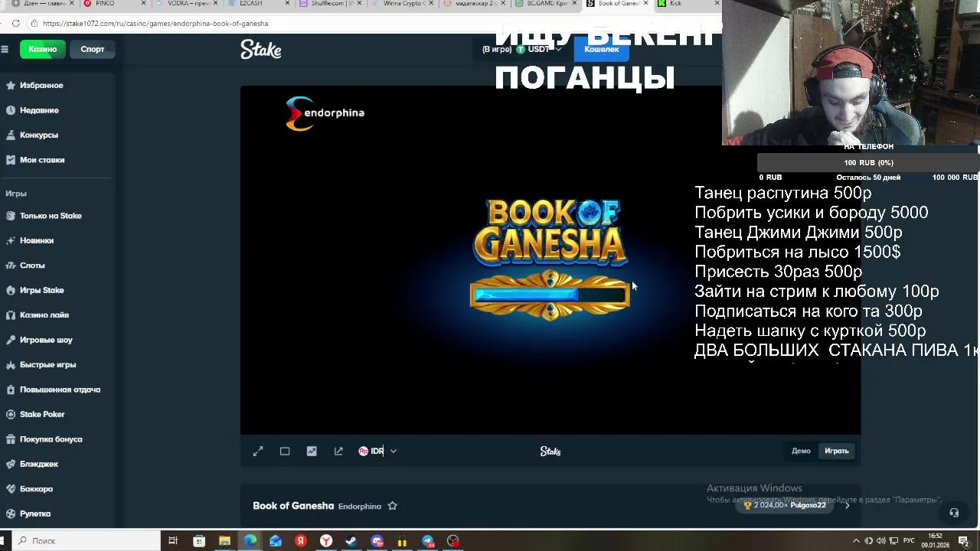Viewport: 980px width, 551px height.
Task: Click the Быстрые игры icon
Action: [x=11, y=365]
